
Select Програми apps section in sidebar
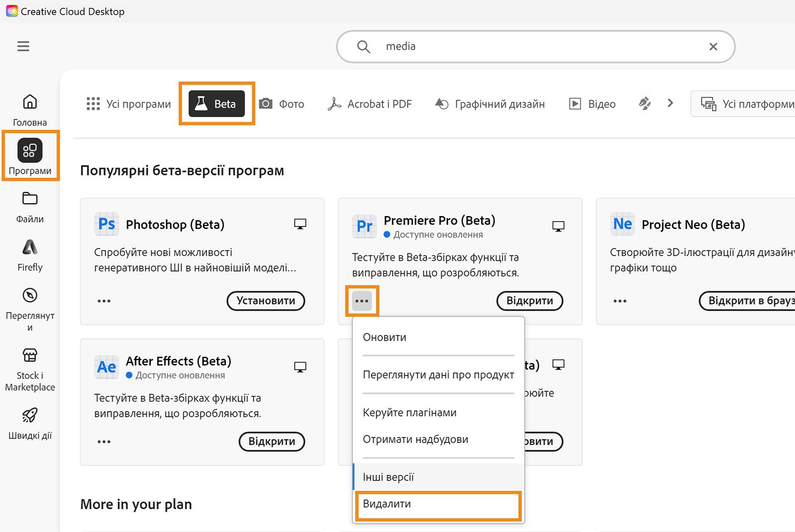coord(30,156)
